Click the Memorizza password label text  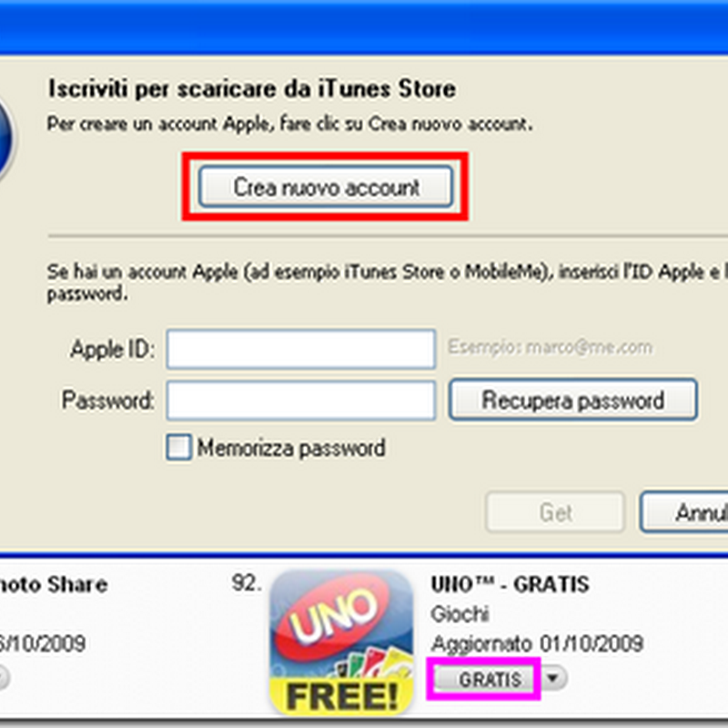(291, 448)
